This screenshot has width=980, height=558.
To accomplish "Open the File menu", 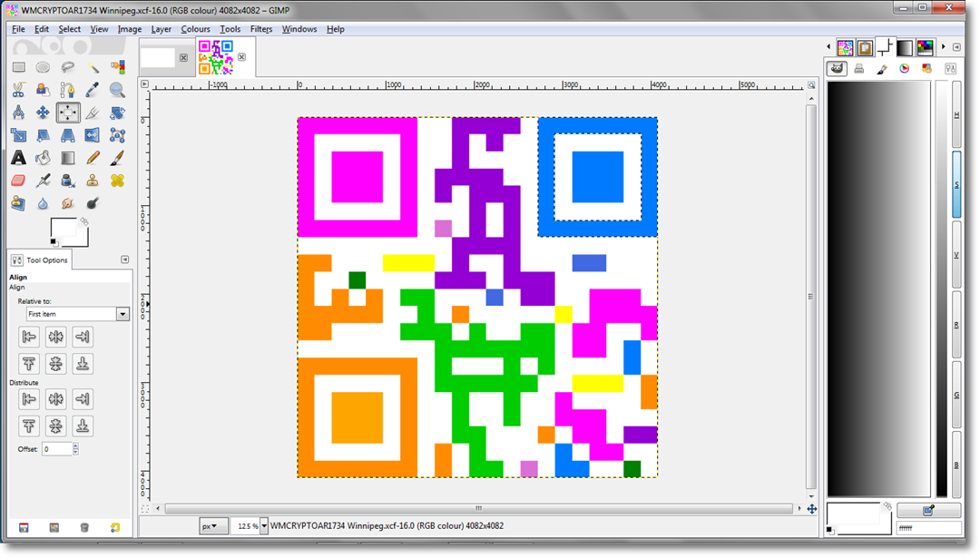I will (18, 29).
